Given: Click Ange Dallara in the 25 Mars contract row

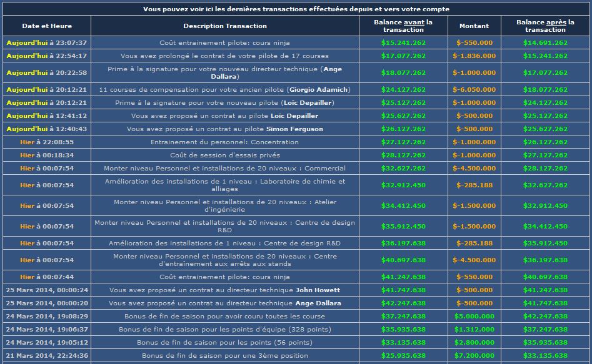Looking at the screenshot, I should pos(318,303).
